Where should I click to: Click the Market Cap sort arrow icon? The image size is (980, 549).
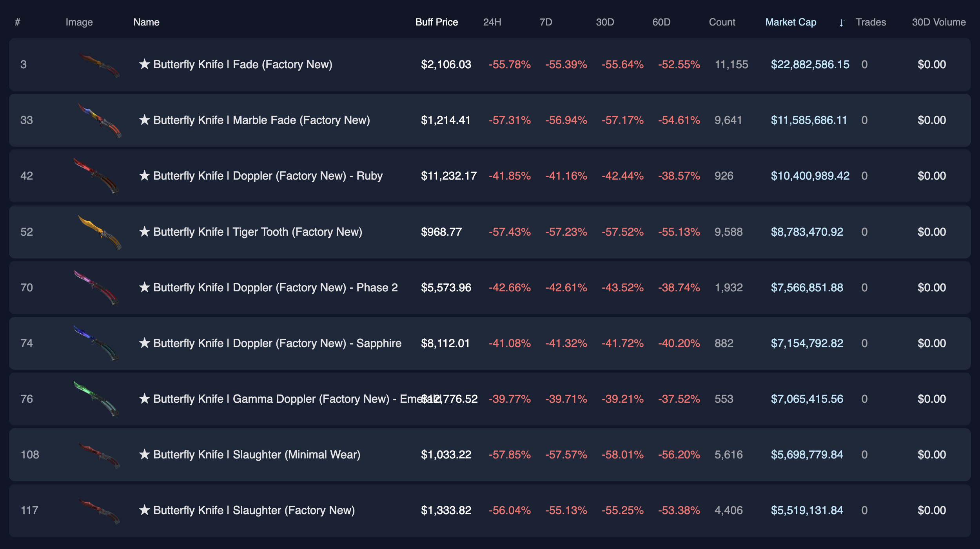(x=841, y=23)
